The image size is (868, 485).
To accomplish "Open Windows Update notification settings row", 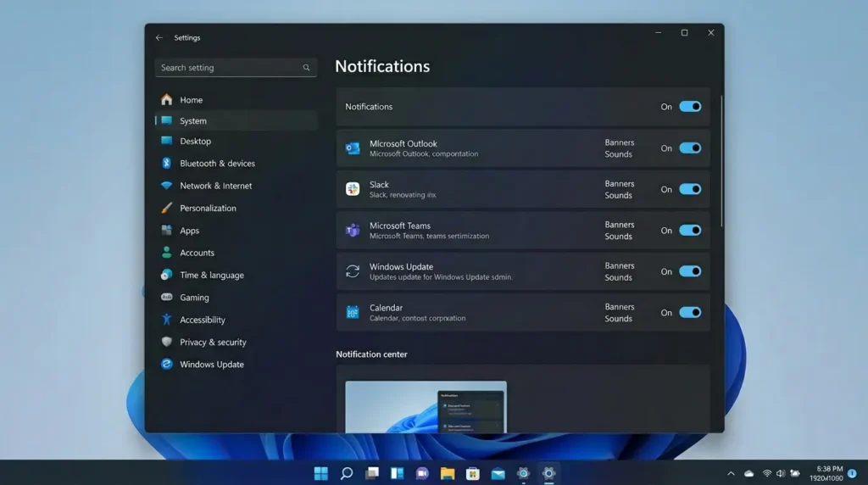I will [x=523, y=271].
